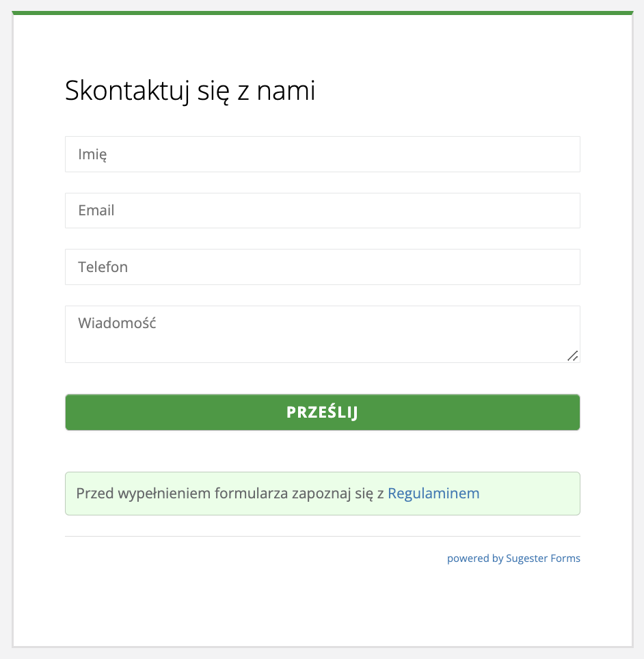Image resolution: width=644 pixels, height=659 pixels.
Task: Click the word "Sugester" in the footer
Action: (526, 559)
